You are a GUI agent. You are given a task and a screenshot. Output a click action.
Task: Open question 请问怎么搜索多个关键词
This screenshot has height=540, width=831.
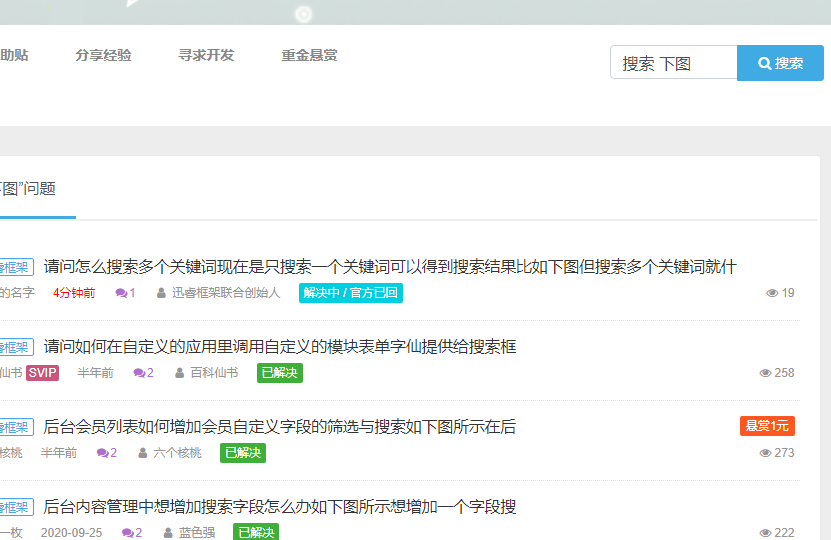[x=390, y=267]
